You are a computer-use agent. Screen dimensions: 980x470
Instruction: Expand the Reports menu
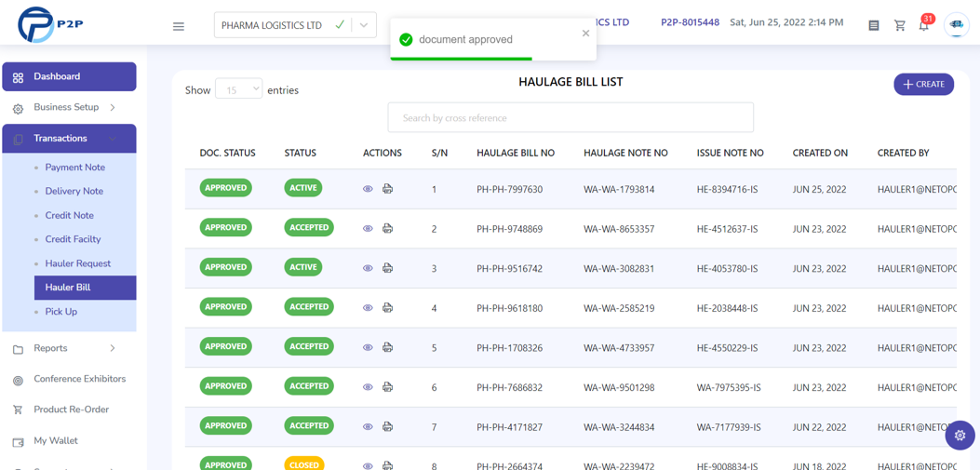[x=70, y=348]
